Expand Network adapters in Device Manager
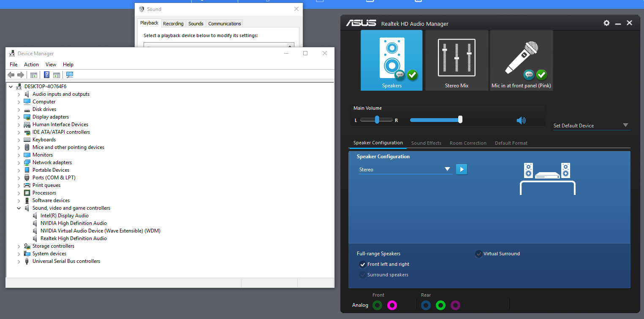This screenshot has width=644, height=319. [19, 162]
